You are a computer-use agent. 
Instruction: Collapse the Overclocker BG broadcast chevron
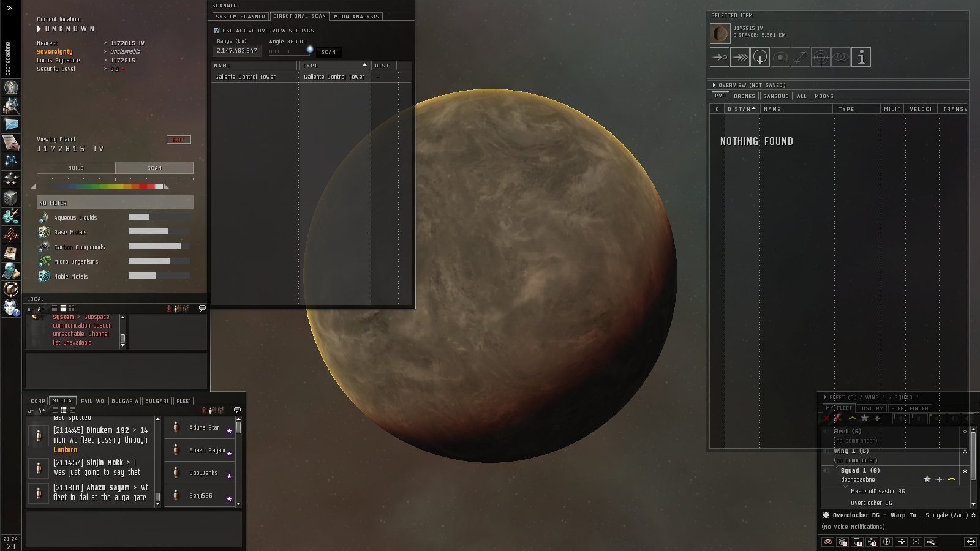coord(973,515)
